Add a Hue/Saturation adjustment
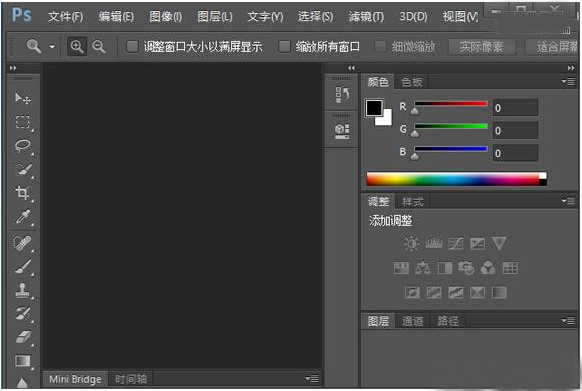The image size is (582, 391). (x=401, y=268)
